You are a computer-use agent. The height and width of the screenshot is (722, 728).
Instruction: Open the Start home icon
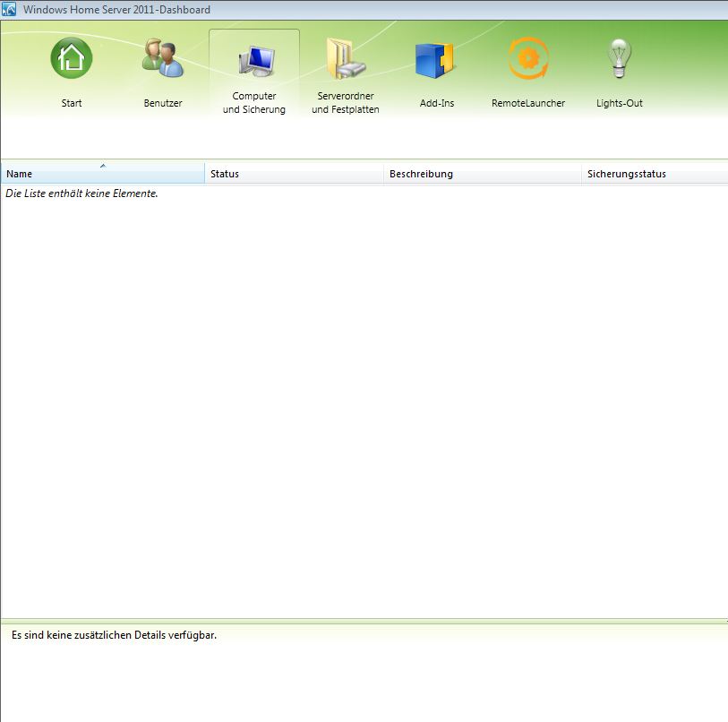[71, 58]
